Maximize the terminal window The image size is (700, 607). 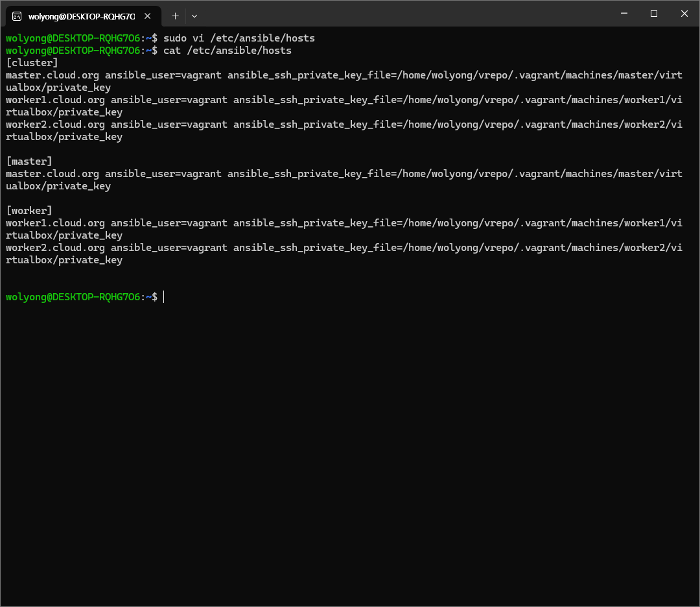coord(654,14)
